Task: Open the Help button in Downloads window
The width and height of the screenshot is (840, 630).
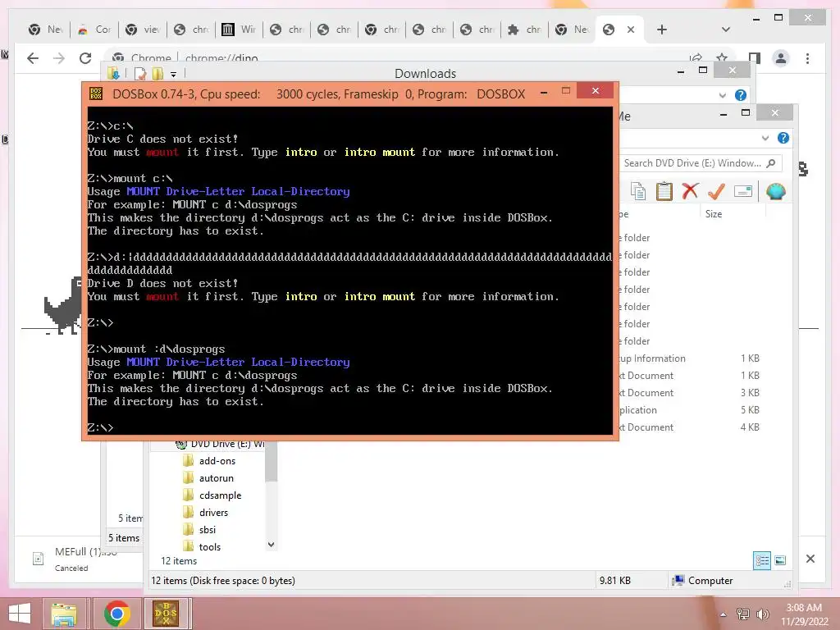Action: (x=741, y=95)
